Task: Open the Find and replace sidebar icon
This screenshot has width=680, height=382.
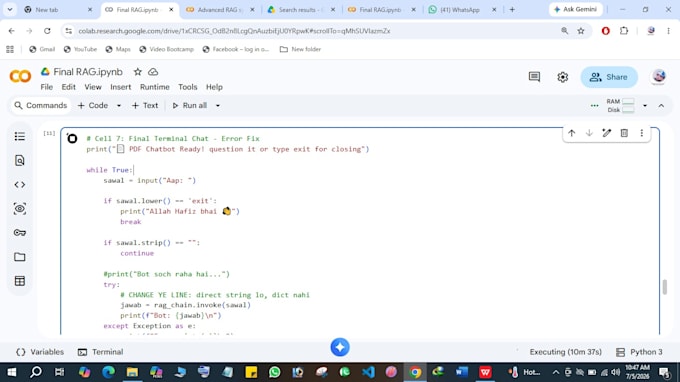Action: coord(20,160)
